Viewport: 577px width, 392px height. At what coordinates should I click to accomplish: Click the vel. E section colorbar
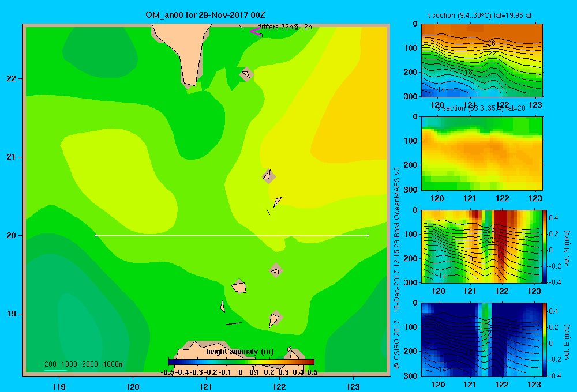(x=545, y=340)
